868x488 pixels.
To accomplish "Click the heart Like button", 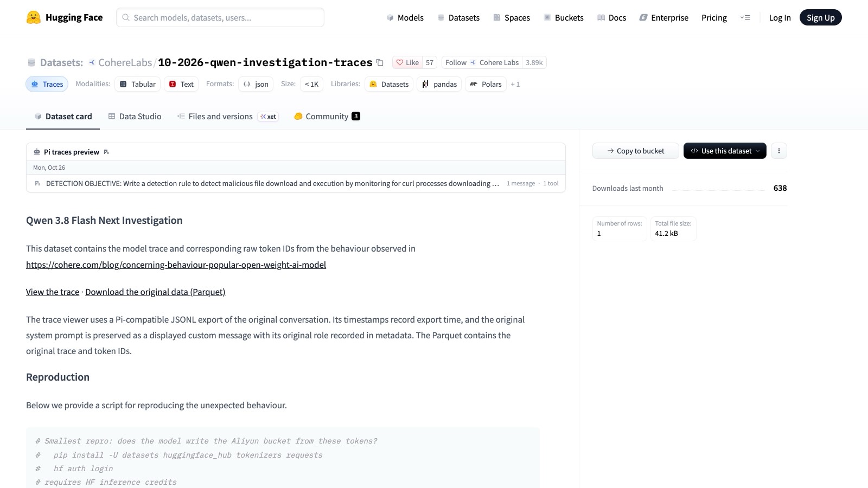I will 407,62.
